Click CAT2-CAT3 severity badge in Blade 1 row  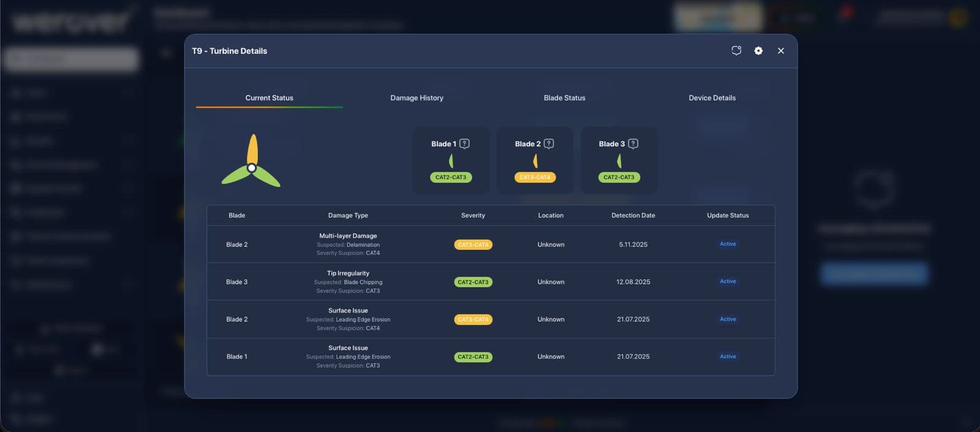point(473,357)
